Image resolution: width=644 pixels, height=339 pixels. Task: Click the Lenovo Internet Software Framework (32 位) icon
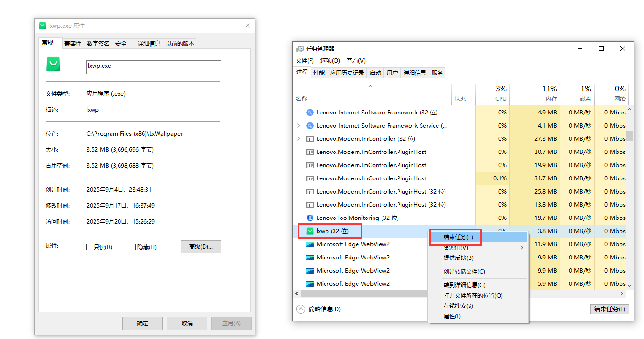[x=310, y=113]
